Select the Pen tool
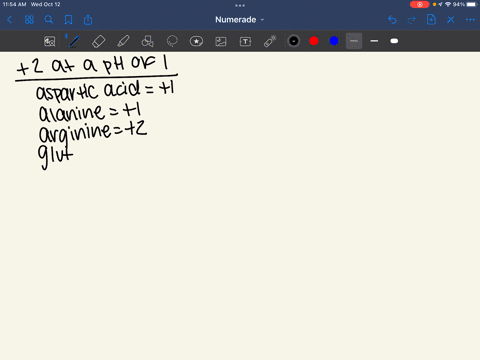This screenshot has width=480, height=360. tap(73, 41)
